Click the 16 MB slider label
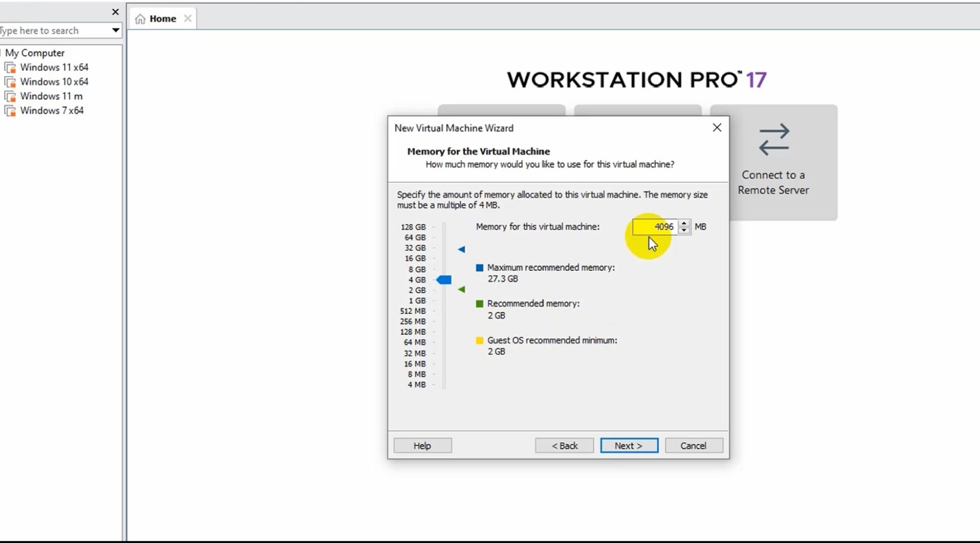Viewport: 980px width, 543px height. [x=415, y=364]
